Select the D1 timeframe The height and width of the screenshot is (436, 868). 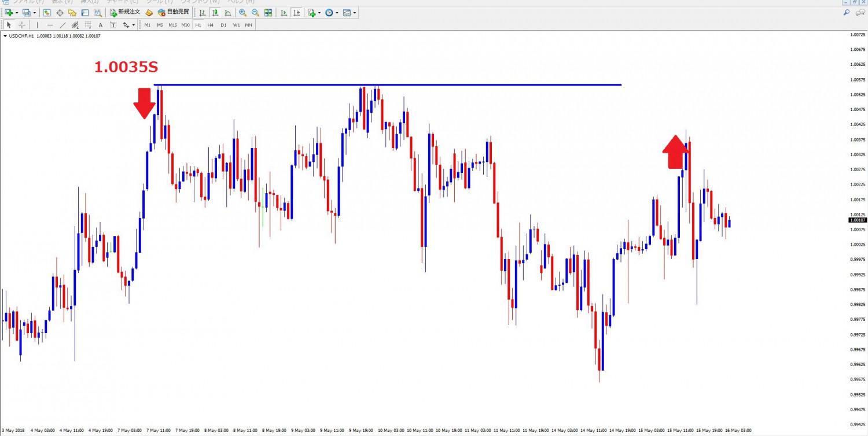click(x=223, y=25)
